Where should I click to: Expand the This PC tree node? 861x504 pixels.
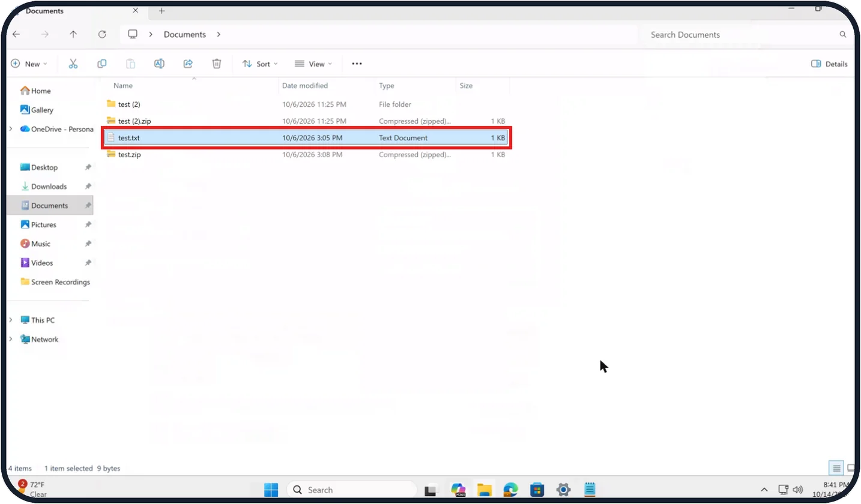click(11, 320)
